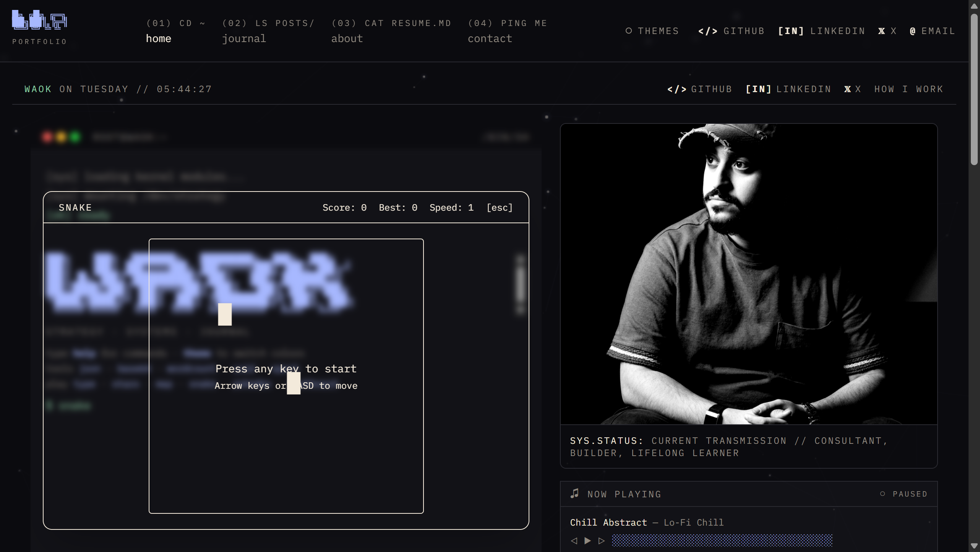Close Snake game with [esc]
Image resolution: width=980 pixels, height=552 pixels.
pos(499,208)
